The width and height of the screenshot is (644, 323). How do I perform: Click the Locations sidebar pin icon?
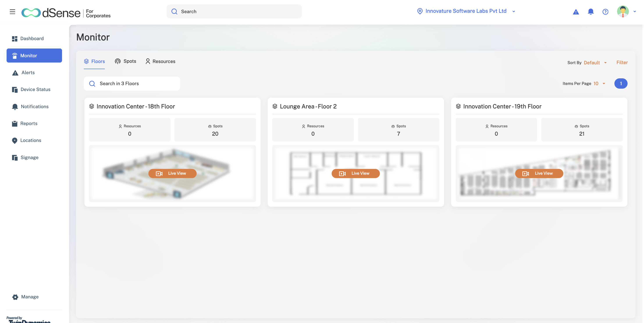pyautogui.click(x=14, y=141)
